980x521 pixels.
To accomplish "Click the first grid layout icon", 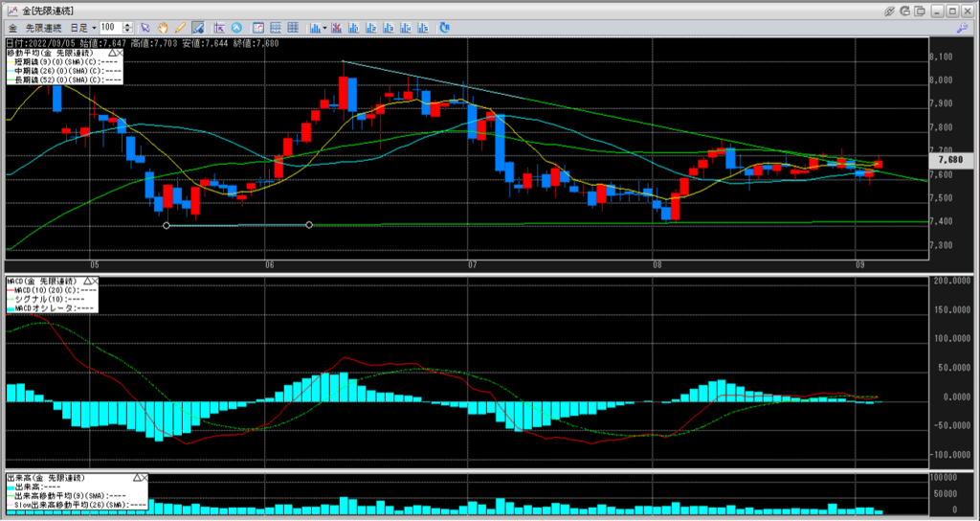I will (276, 28).
